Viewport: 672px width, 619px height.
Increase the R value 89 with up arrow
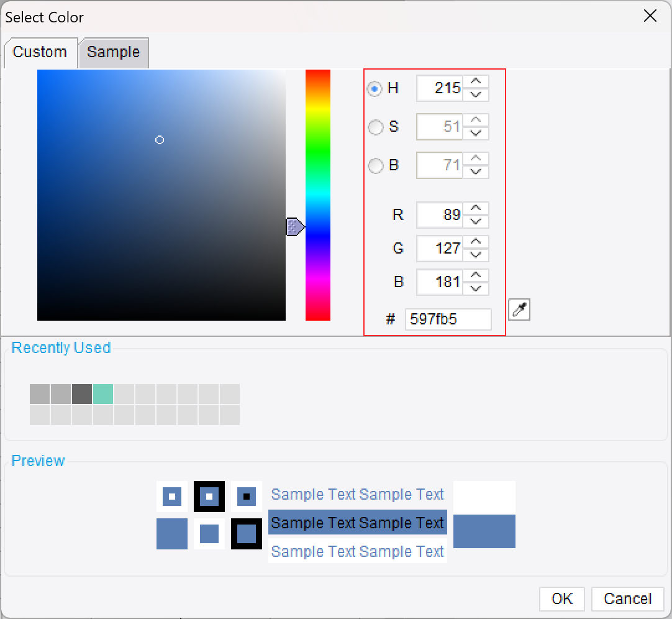476,208
